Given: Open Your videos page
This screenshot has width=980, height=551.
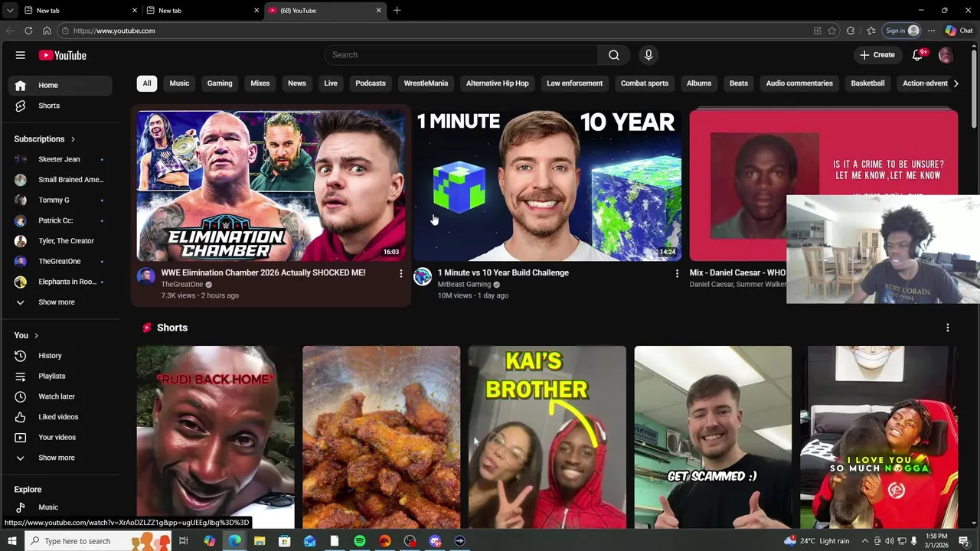Looking at the screenshot, I should (x=61, y=437).
